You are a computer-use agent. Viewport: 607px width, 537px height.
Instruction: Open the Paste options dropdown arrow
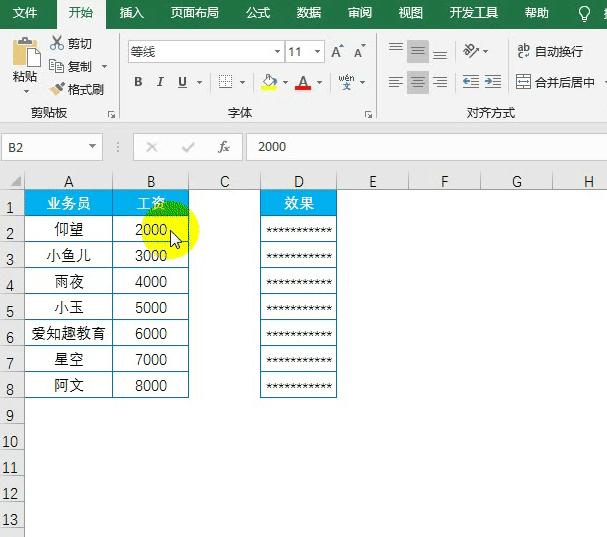coord(26,91)
